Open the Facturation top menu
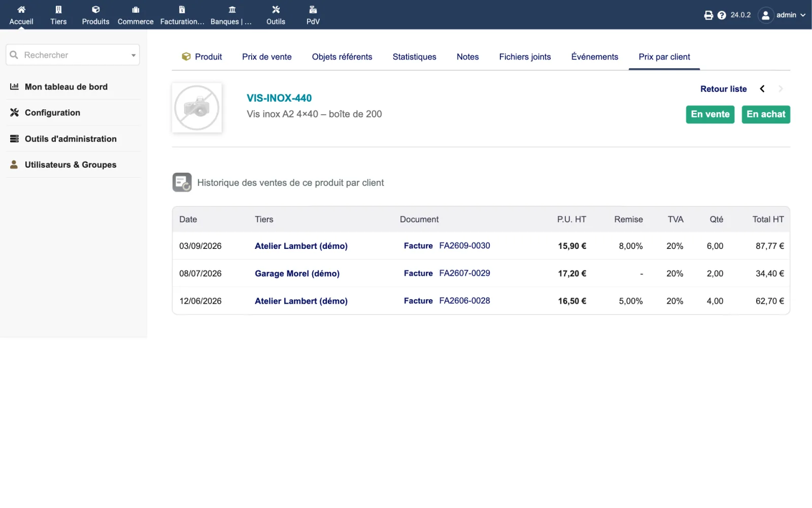 [x=182, y=15]
